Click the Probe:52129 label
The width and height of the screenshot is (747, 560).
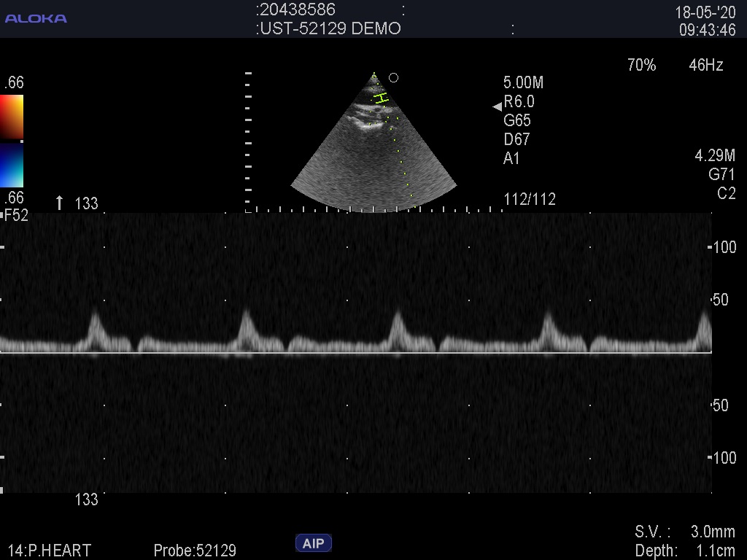[195, 551]
